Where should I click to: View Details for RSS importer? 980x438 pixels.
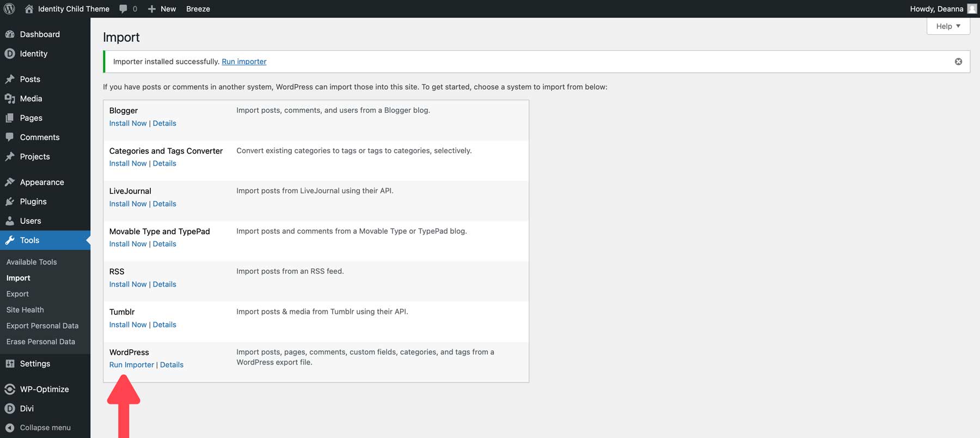point(164,284)
